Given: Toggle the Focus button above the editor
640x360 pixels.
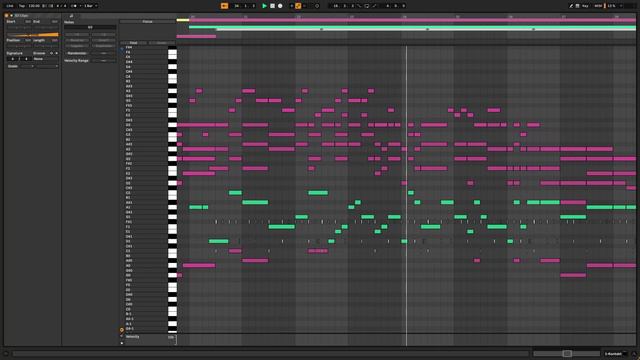Looking at the screenshot, I should tap(147, 22).
